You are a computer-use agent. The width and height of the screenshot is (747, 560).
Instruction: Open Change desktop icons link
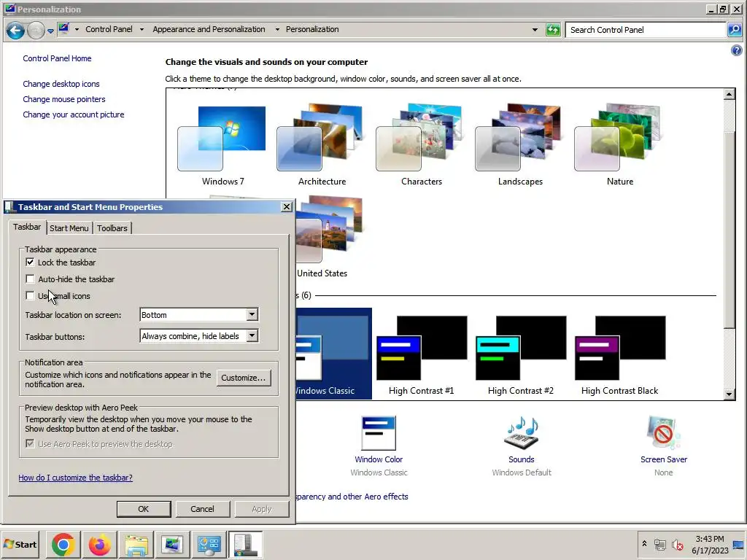[61, 84]
